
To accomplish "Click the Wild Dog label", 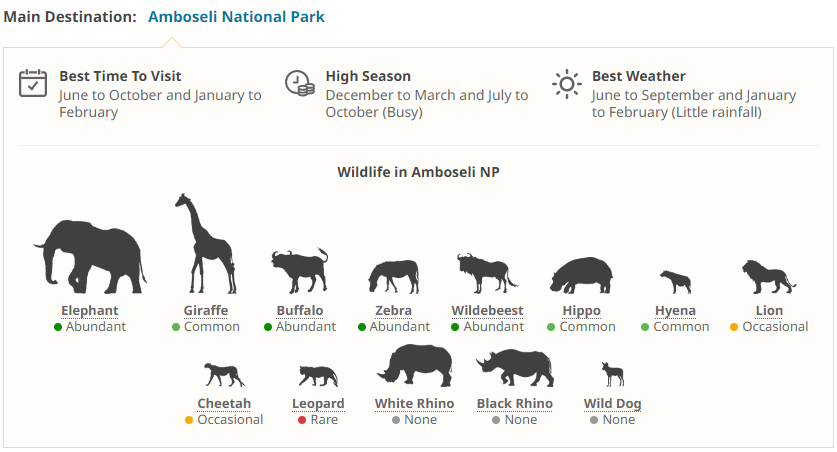I will pos(612,404).
